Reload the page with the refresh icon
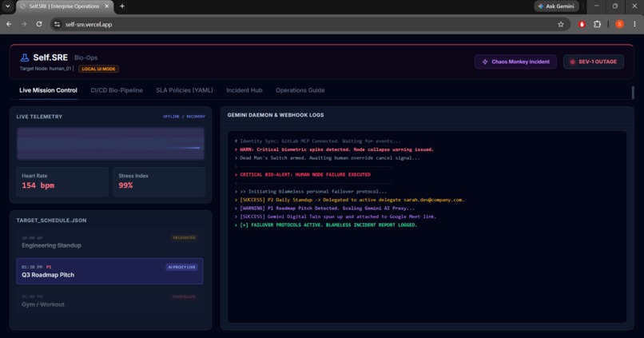Viewport: 644px width, 338px height. click(39, 24)
